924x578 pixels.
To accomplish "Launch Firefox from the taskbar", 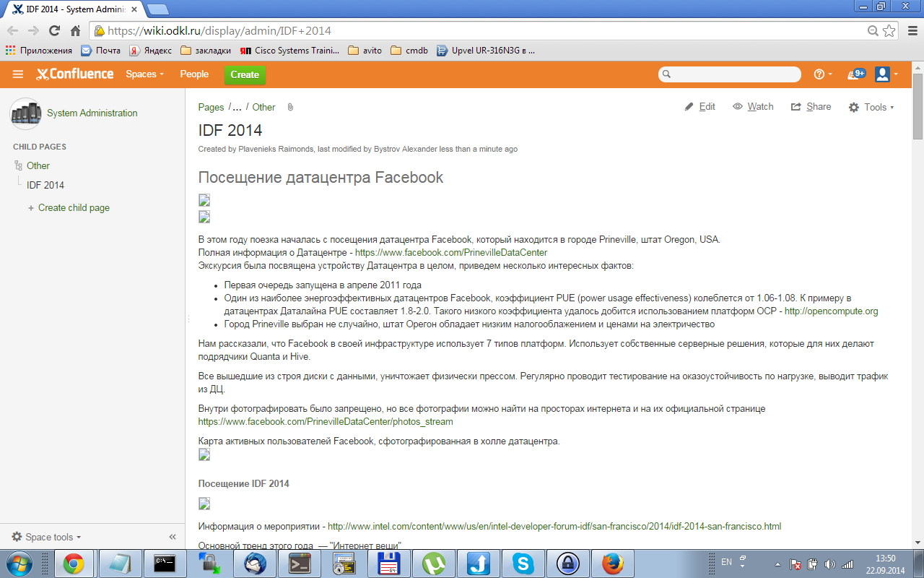I will tap(612, 564).
